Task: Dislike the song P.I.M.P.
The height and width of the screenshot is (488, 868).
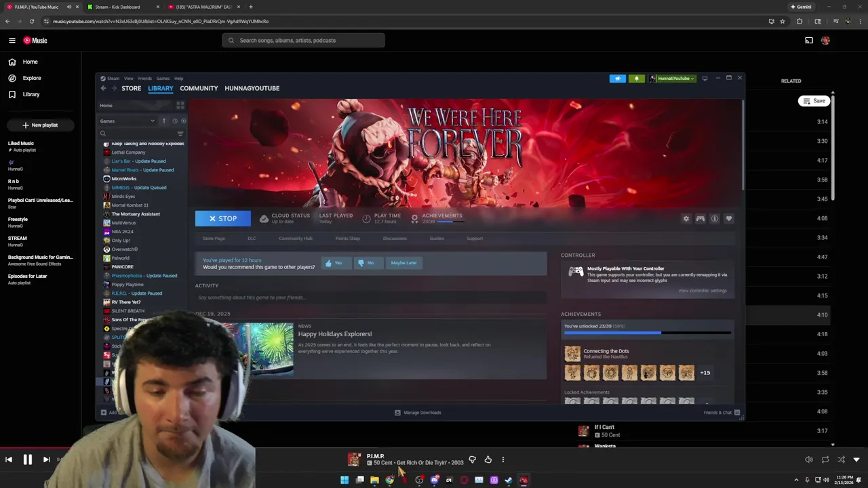Action: point(473,460)
